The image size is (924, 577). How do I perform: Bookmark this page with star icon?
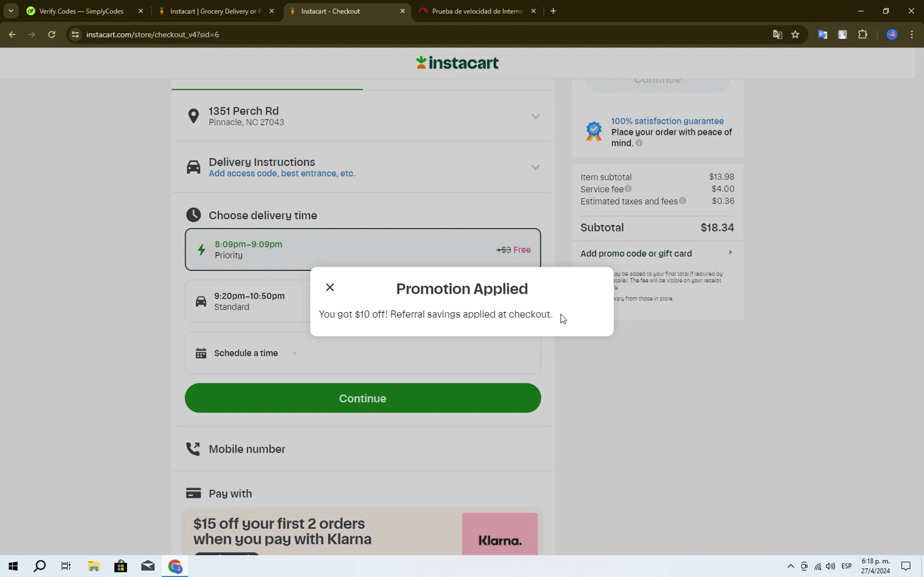click(795, 34)
